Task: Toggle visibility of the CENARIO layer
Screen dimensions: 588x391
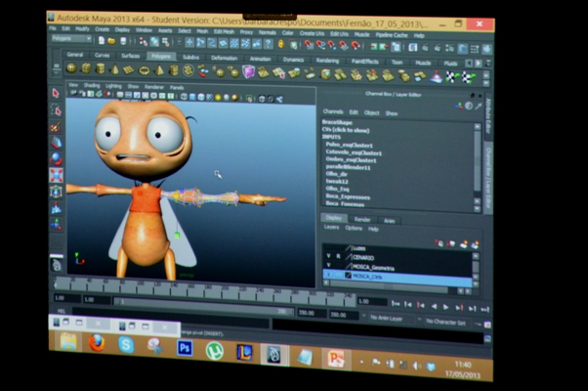Action: (x=328, y=257)
